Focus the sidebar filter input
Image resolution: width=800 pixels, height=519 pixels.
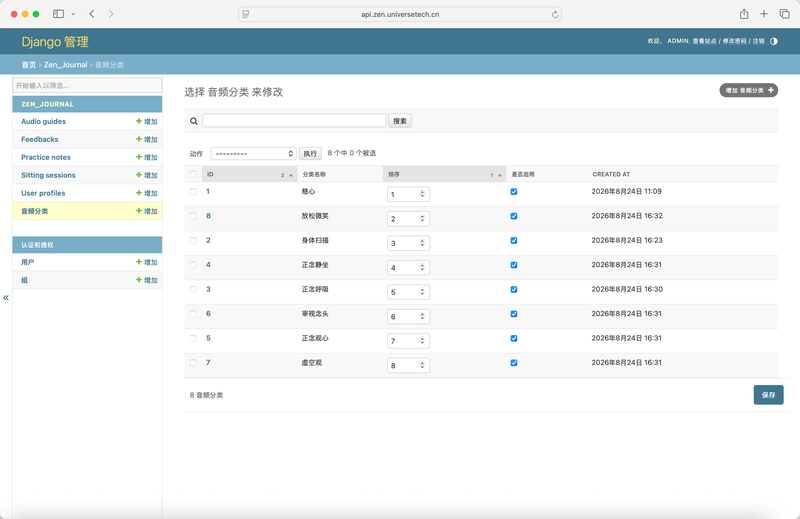tap(87, 85)
